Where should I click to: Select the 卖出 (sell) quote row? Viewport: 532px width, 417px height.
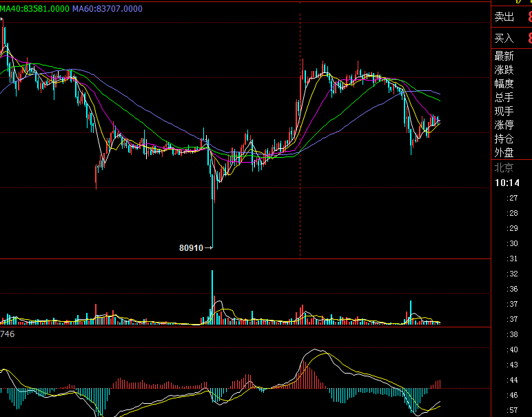tap(504, 17)
